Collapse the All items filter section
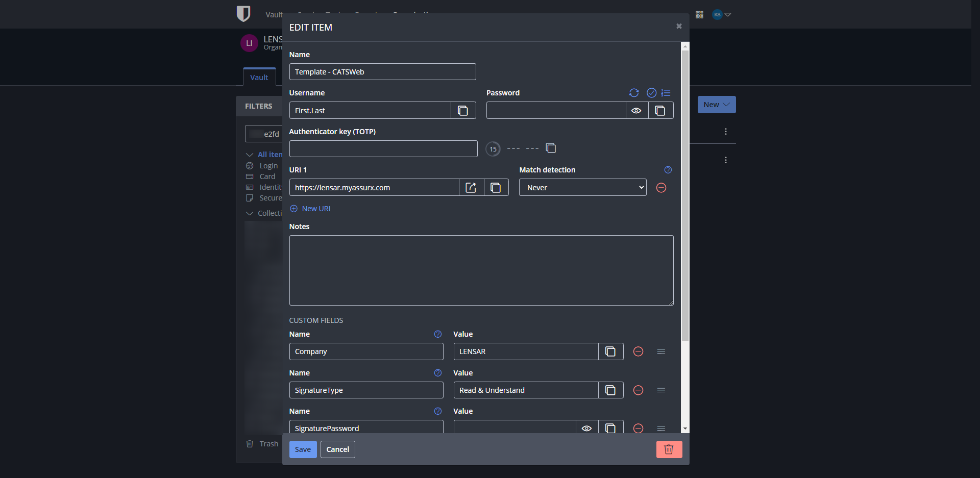The width and height of the screenshot is (980, 478). [250, 154]
